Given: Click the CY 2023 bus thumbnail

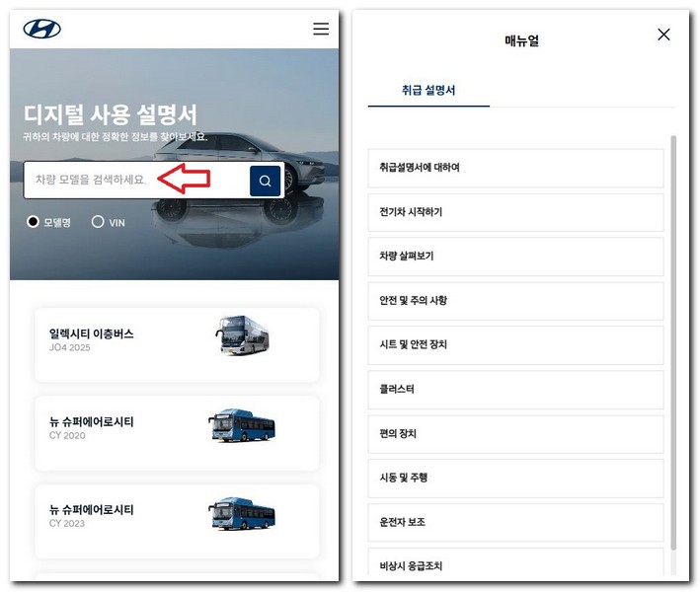Looking at the screenshot, I should click(x=242, y=514).
